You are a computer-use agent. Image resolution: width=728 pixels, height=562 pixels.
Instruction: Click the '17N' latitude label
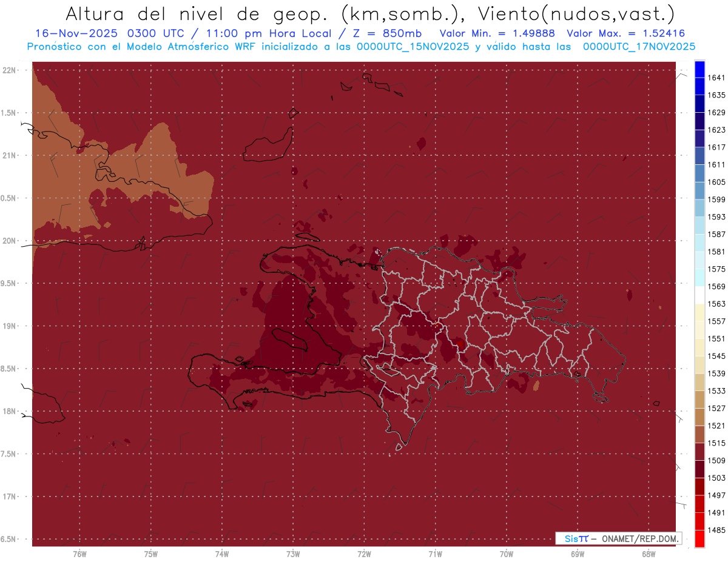[x=8, y=497]
